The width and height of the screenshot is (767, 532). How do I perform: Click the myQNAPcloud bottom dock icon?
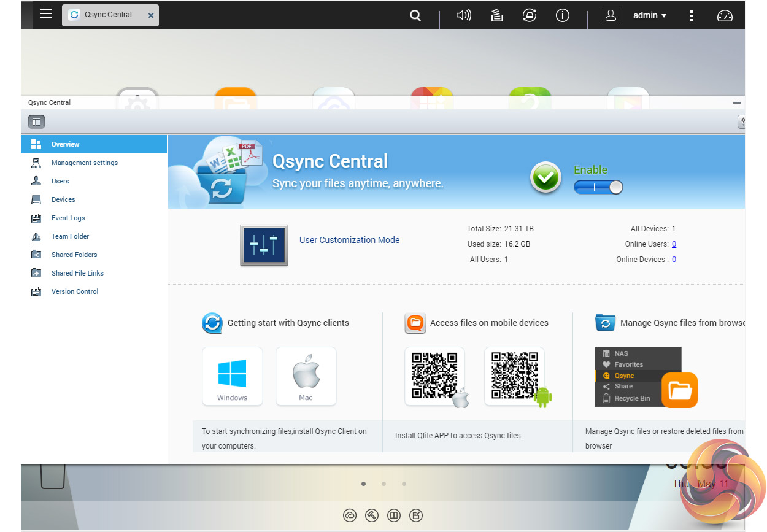[350, 515]
